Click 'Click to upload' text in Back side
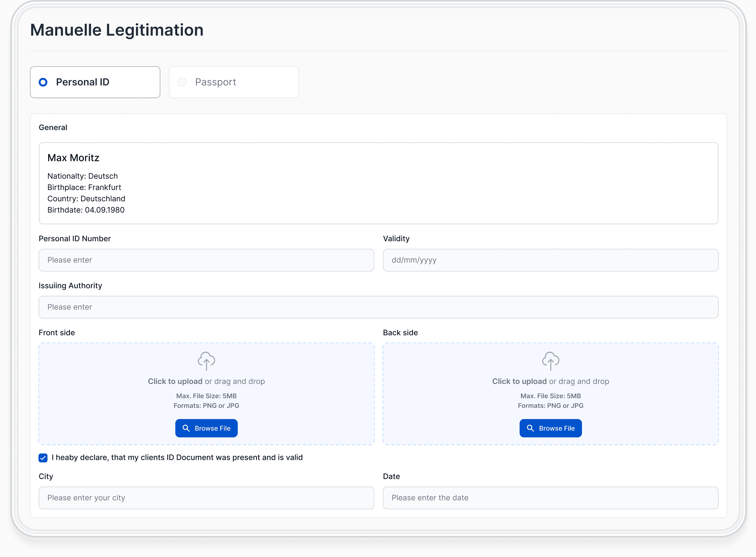The height and width of the screenshot is (557, 756). (519, 381)
